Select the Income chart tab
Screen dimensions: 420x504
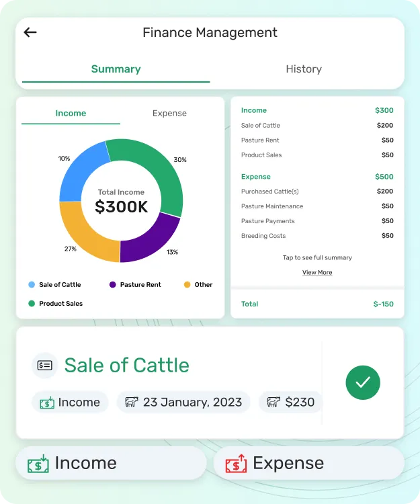point(71,114)
